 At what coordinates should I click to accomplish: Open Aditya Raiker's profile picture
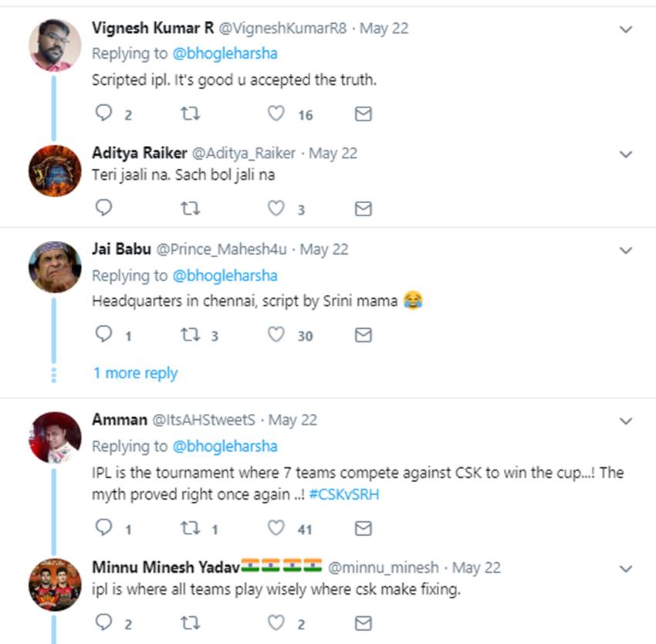55,171
